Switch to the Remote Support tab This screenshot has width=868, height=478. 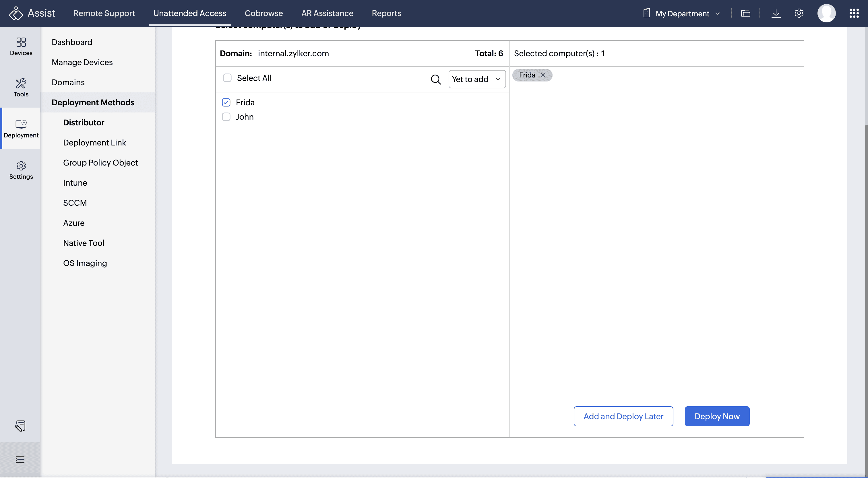(x=104, y=13)
